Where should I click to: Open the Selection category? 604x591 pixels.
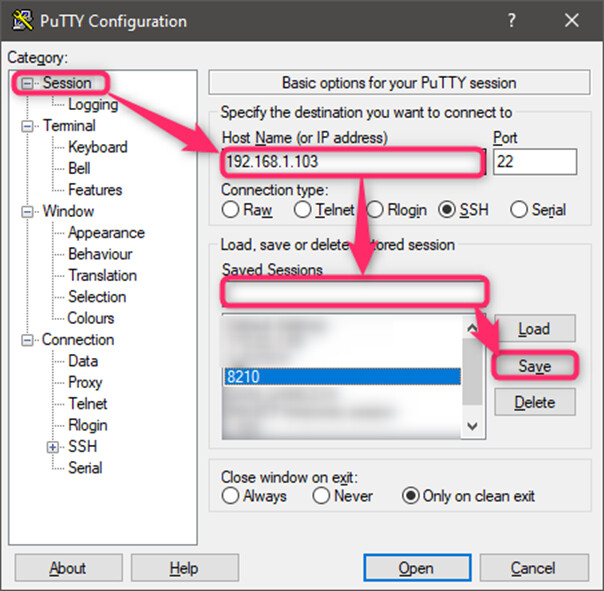point(97,297)
